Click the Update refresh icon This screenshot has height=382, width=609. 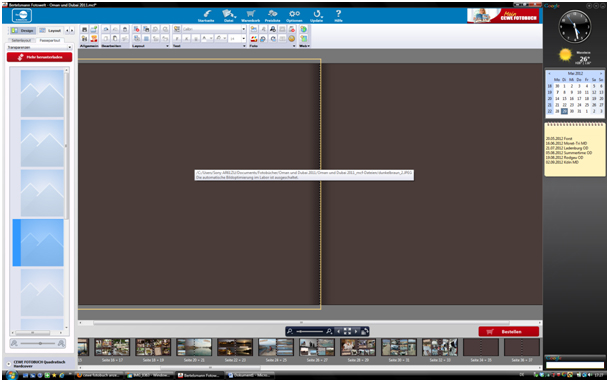(317, 15)
